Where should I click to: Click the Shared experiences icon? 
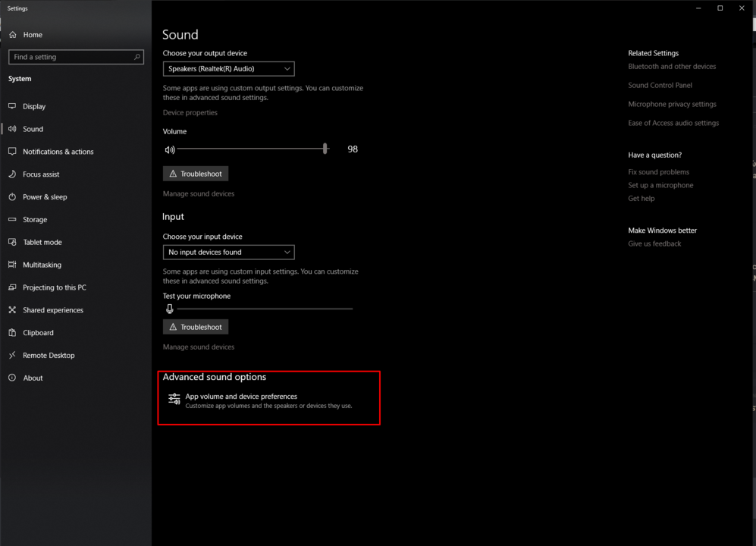point(13,310)
